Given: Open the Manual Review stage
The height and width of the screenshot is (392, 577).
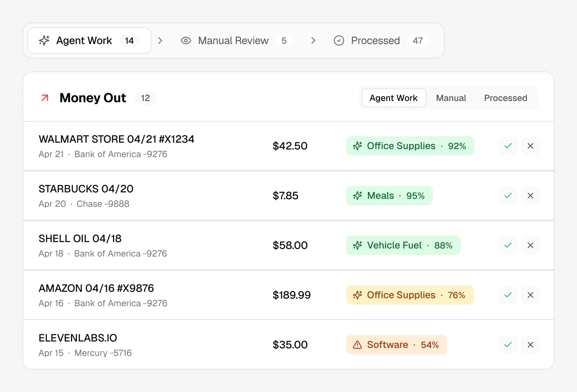Looking at the screenshot, I should 236,40.
